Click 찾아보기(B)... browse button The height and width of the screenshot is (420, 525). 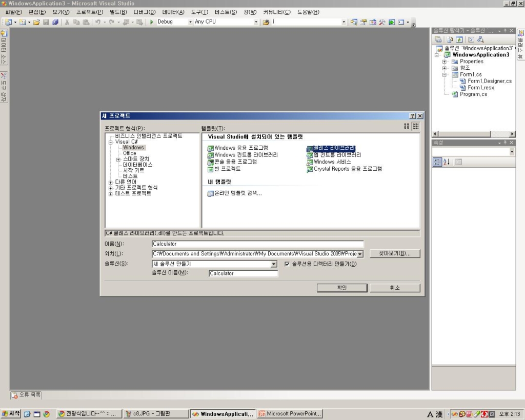pos(395,253)
